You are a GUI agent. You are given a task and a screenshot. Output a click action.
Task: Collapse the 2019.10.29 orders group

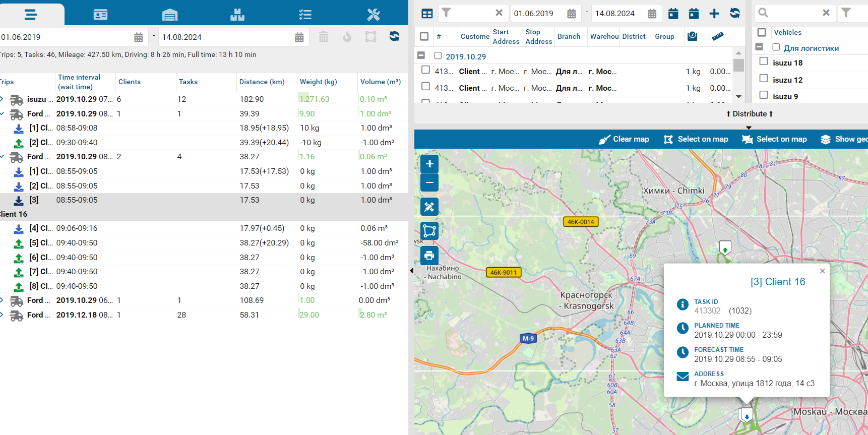point(421,55)
